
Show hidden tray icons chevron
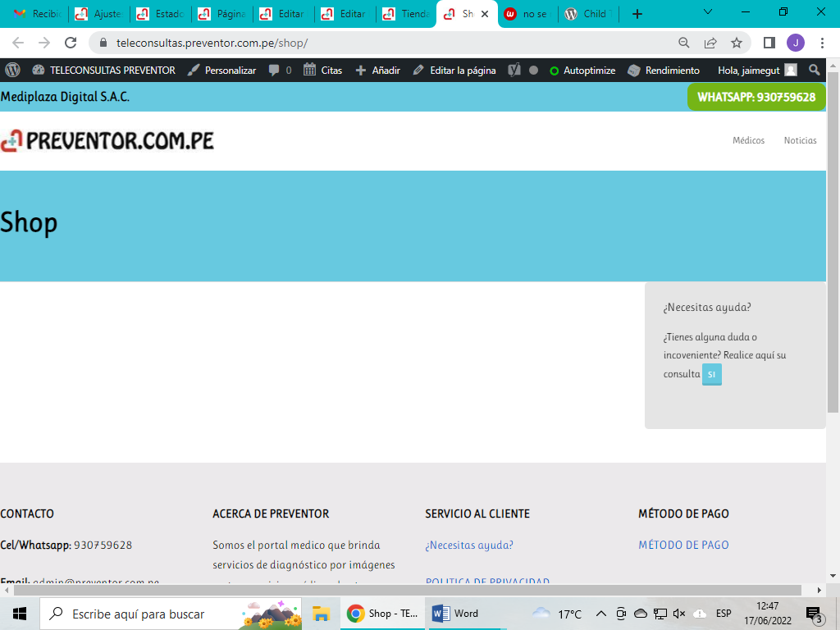pyautogui.click(x=601, y=614)
